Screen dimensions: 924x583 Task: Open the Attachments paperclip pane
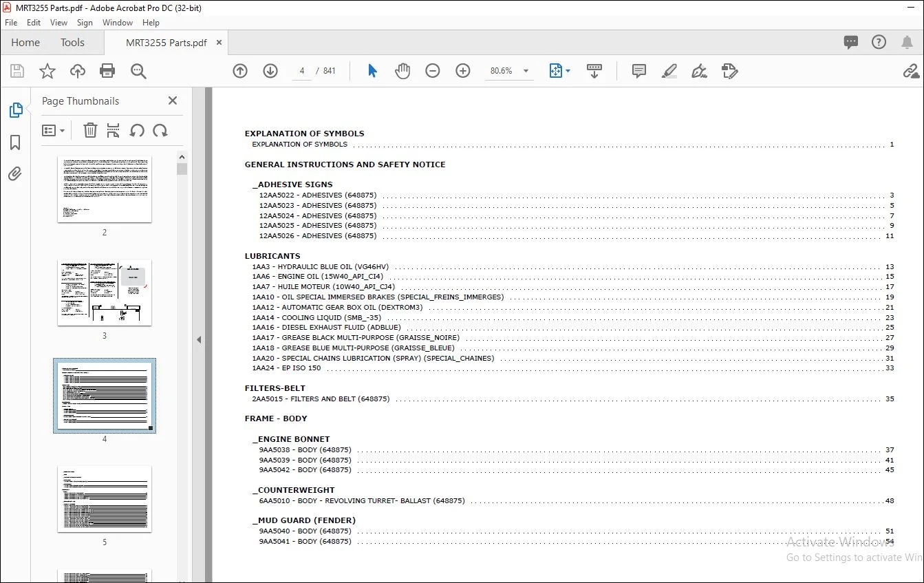(x=15, y=173)
